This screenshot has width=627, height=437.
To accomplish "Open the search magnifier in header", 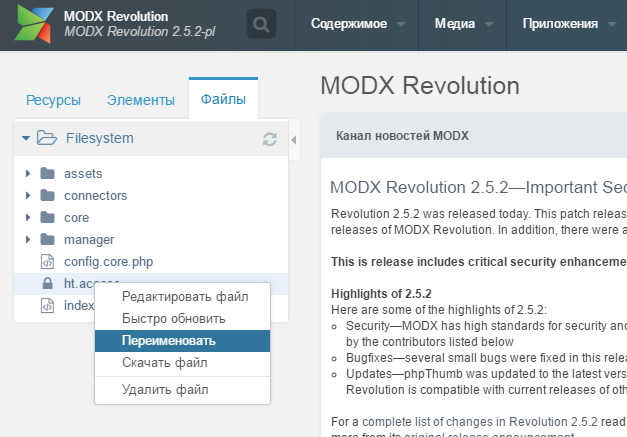I will click(261, 24).
